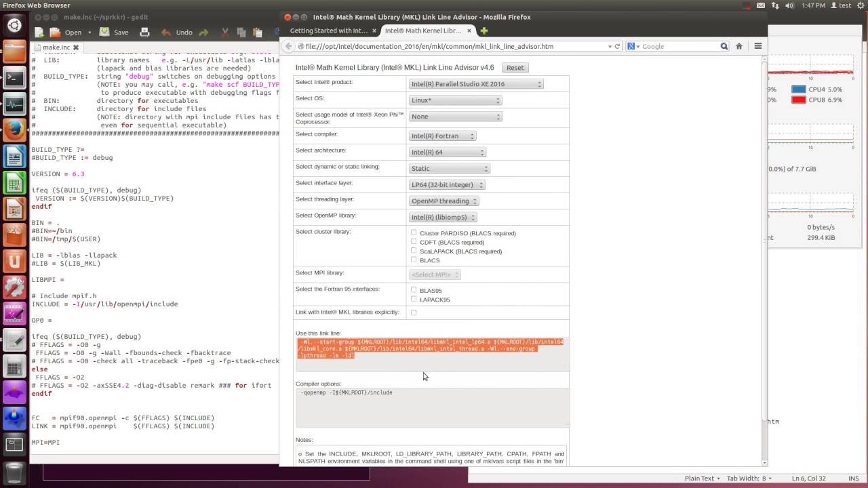Open the Select architecture dropdown

(448, 152)
